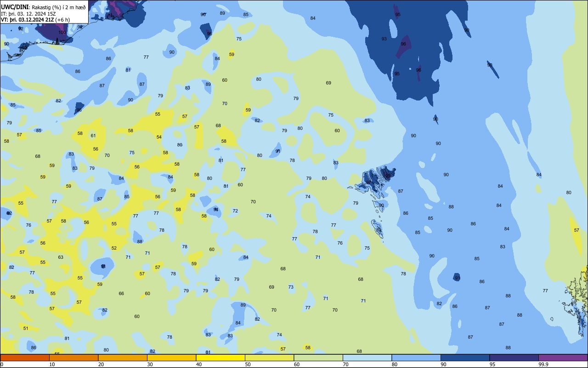Click the legend tick label 10

point(52,364)
